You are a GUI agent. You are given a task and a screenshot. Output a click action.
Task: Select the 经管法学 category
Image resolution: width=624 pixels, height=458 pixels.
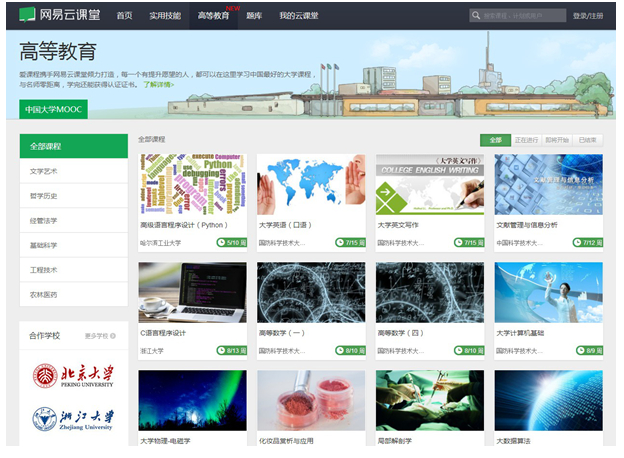(74, 220)
